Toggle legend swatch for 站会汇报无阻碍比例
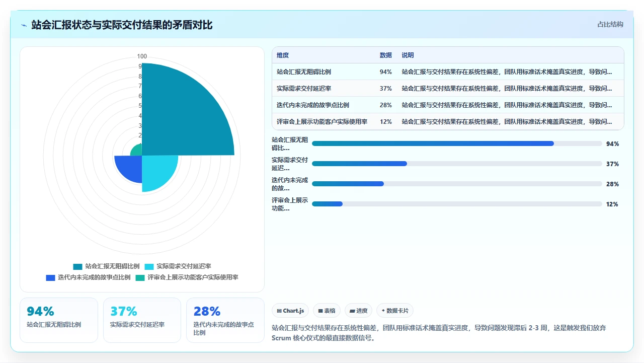644x363 pixels. click(77, 266)
